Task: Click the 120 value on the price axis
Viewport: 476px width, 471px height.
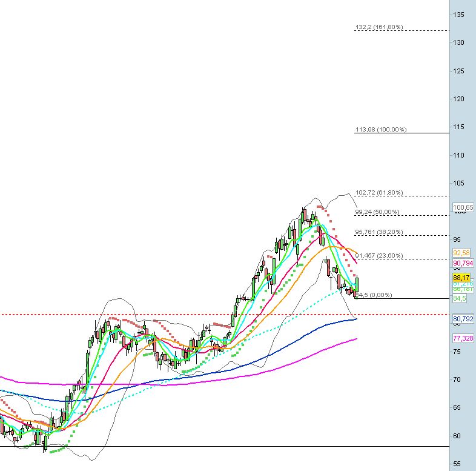Action: (x=458, y=99)
